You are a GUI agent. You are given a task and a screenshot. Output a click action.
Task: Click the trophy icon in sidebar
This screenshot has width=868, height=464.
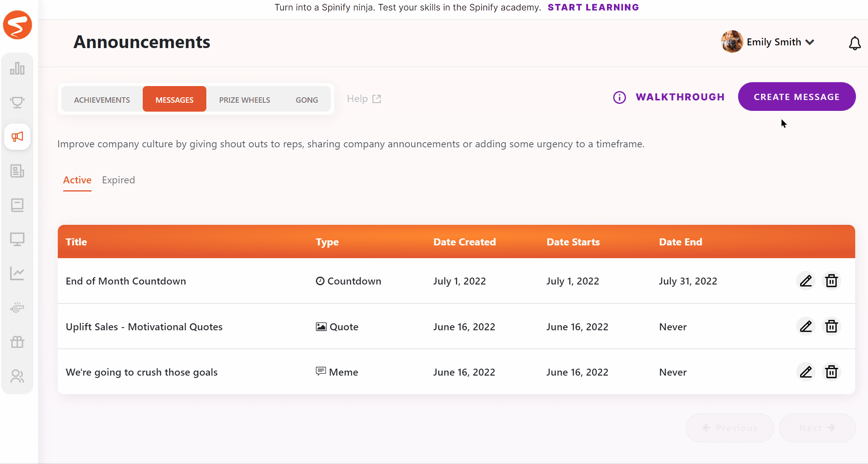click(17, 103)
